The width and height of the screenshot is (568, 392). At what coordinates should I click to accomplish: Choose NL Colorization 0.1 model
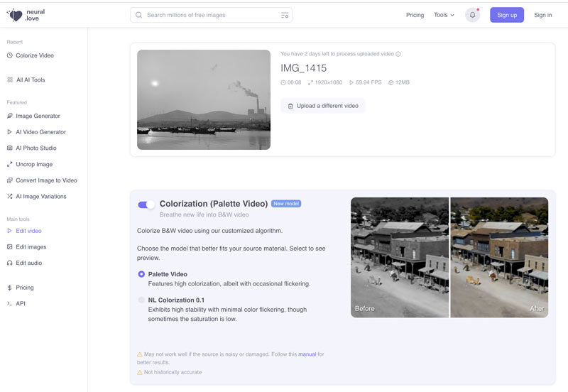(141, 300)
